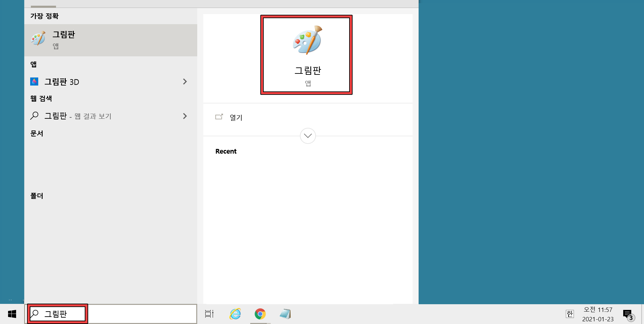Image resolution: width=644 pixels, height=324 pixels.
Task: Click the 그림판 3D app icon
Action: [x=34, y=82]
